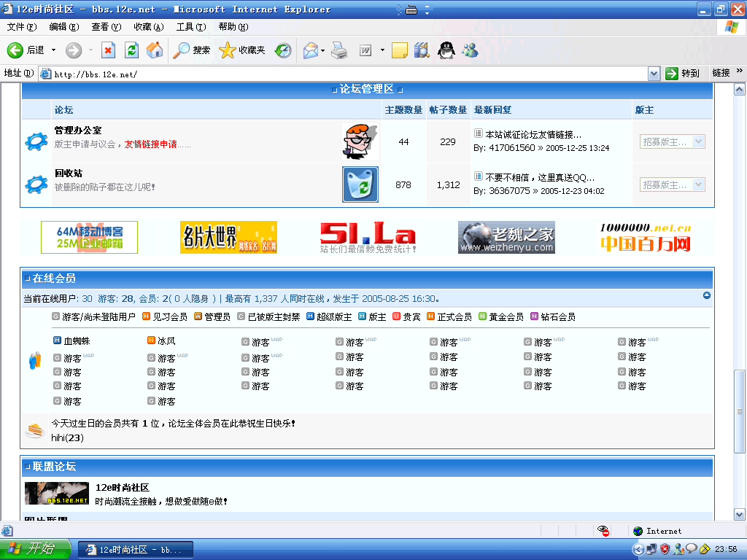Screen dimensions: 747x560
Task: Open mail using the envelope toolbar icon
Action: pyautogui.click(x=310, y=50)
